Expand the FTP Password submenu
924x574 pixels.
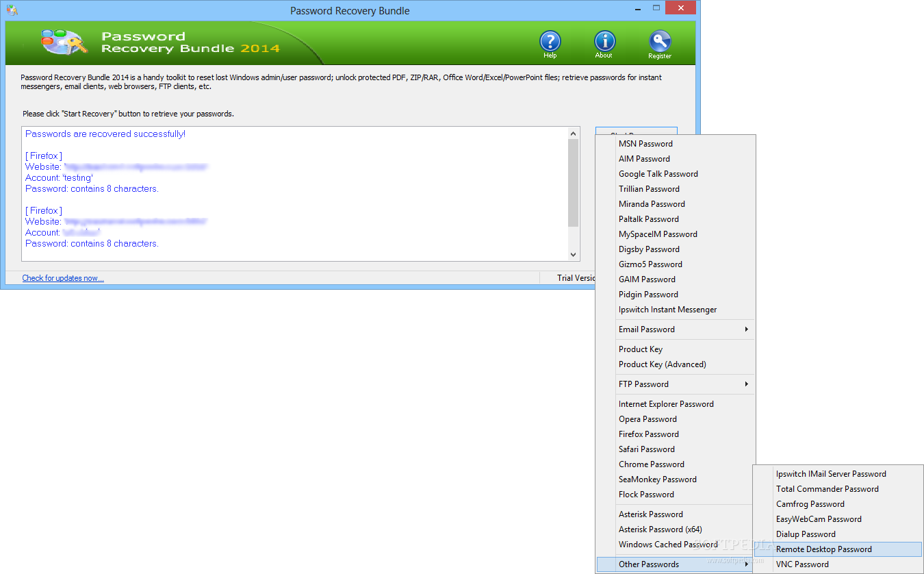676,384
